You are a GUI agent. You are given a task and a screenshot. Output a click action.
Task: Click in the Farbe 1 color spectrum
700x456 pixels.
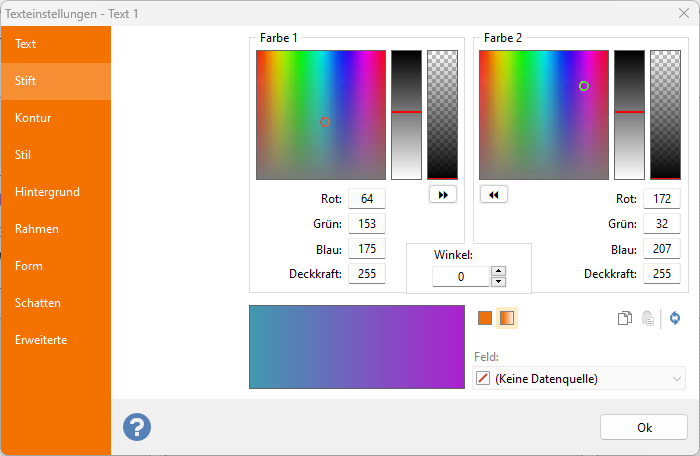320,114
